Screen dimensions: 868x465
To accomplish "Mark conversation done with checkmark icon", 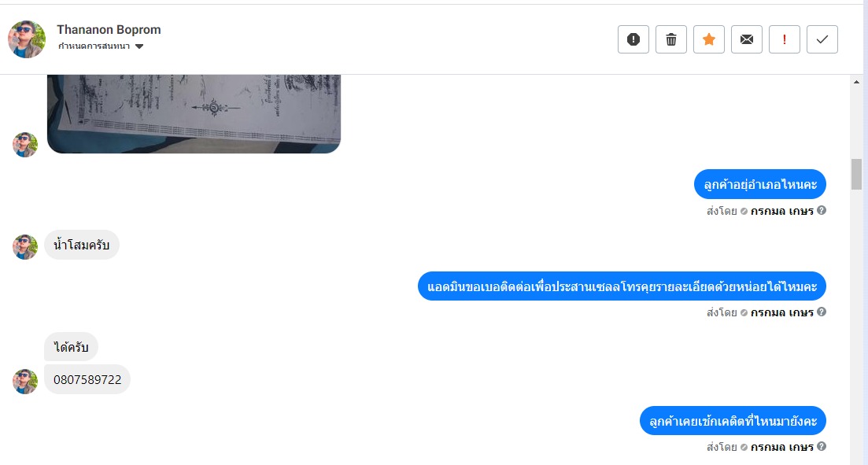I will 822,39.
